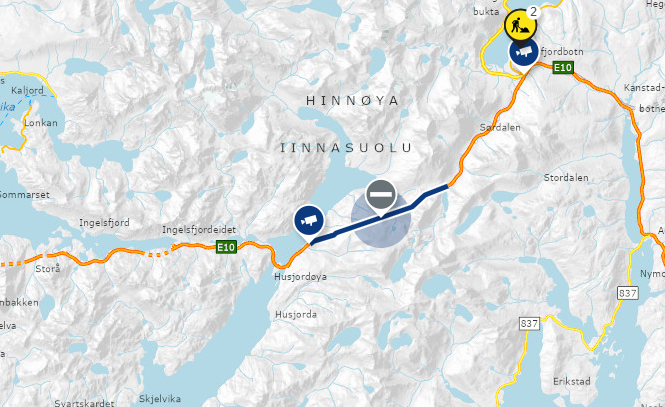
Task: Click the Kaljord place label
Action: point(27,90)
